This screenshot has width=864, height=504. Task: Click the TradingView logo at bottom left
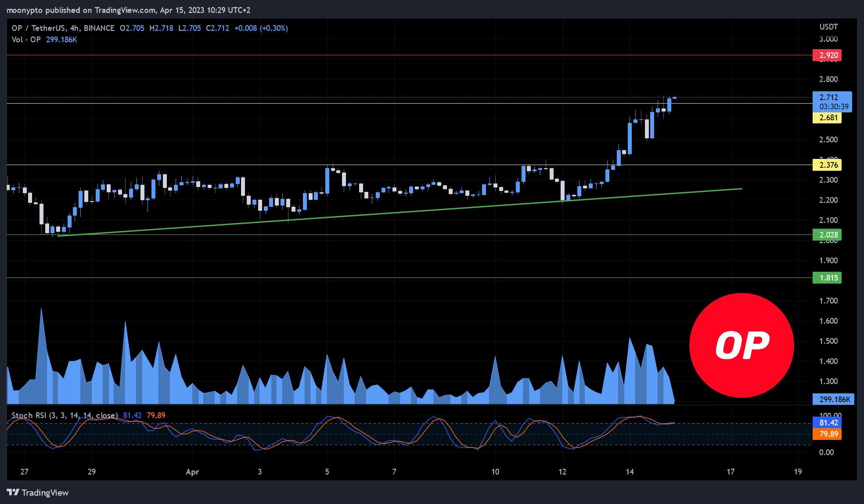point(38,493)
